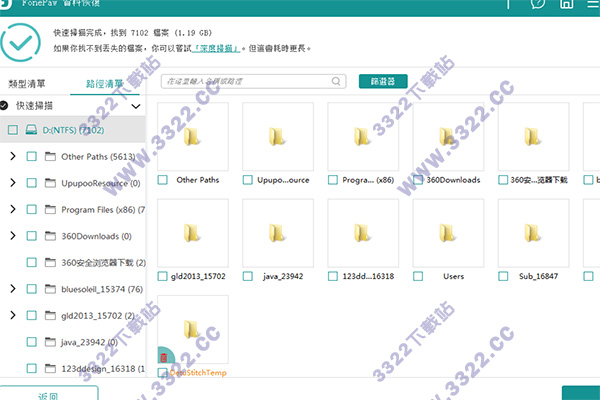
Task: Open the Upupo...ource folder thumbnail
Action: point(278,137)
